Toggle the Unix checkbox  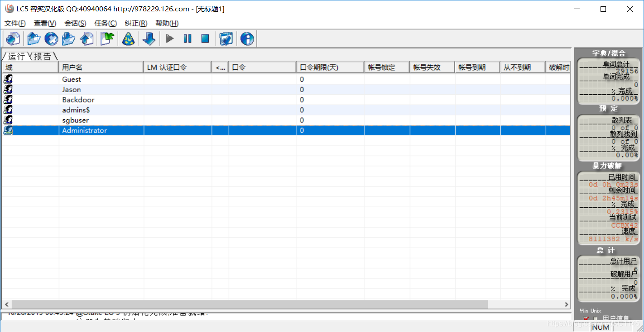(596, 319)
